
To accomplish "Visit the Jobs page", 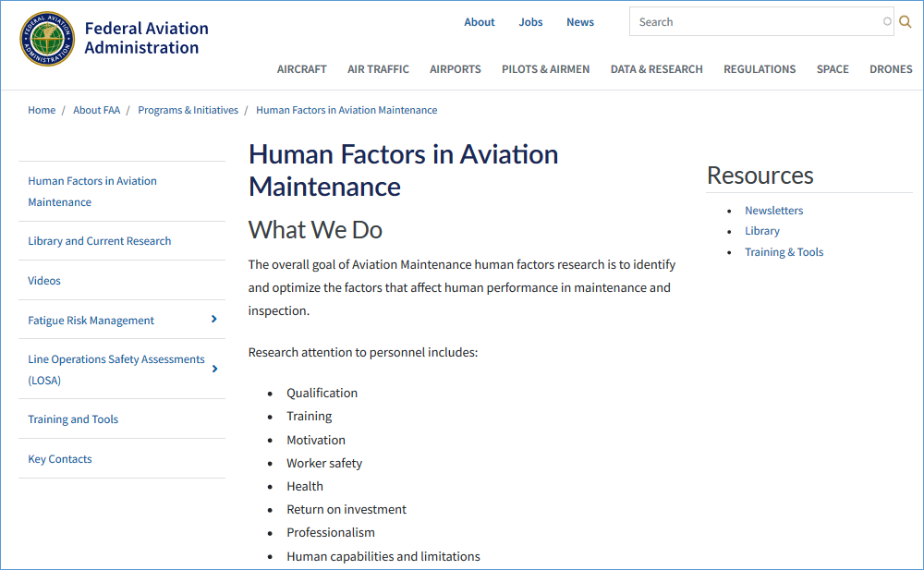I will pos(530,21).
